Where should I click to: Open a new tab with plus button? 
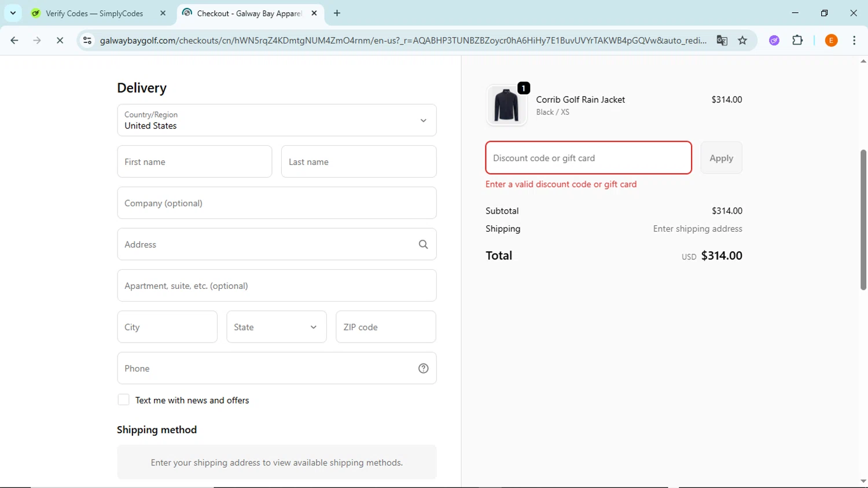[337, 13]
